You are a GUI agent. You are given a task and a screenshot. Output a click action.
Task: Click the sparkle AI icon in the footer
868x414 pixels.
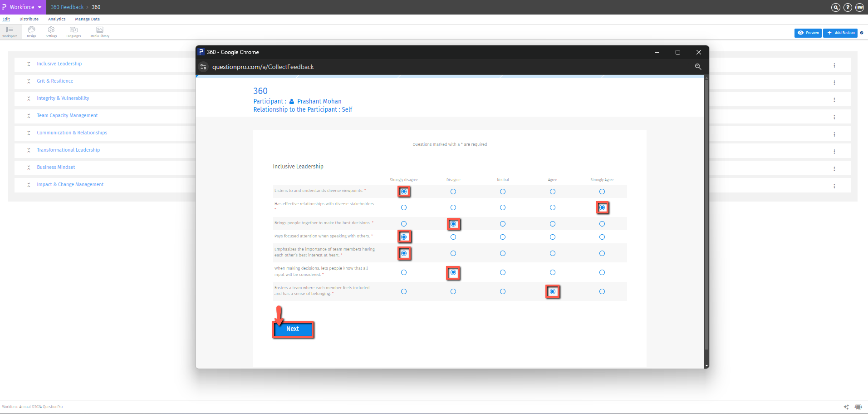(846, 407)
